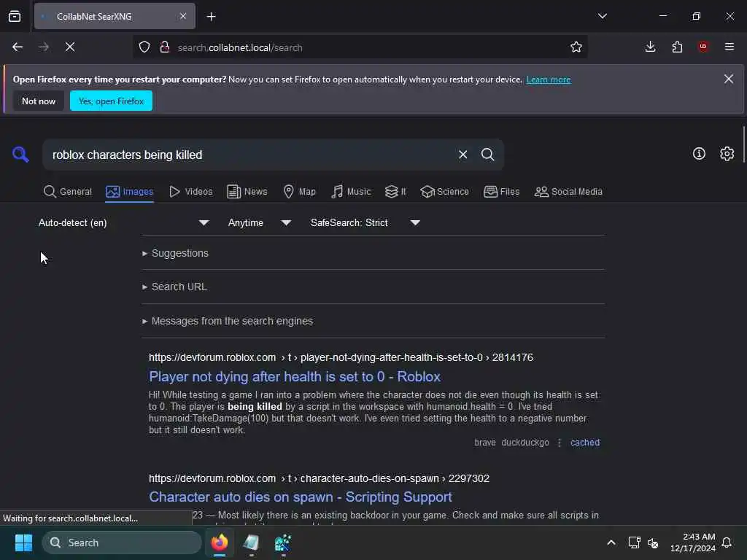Open Auto-detect (en) language dropdown
Image resolution: width=747 pixels, height=560 pixels.
click(124, 222)
